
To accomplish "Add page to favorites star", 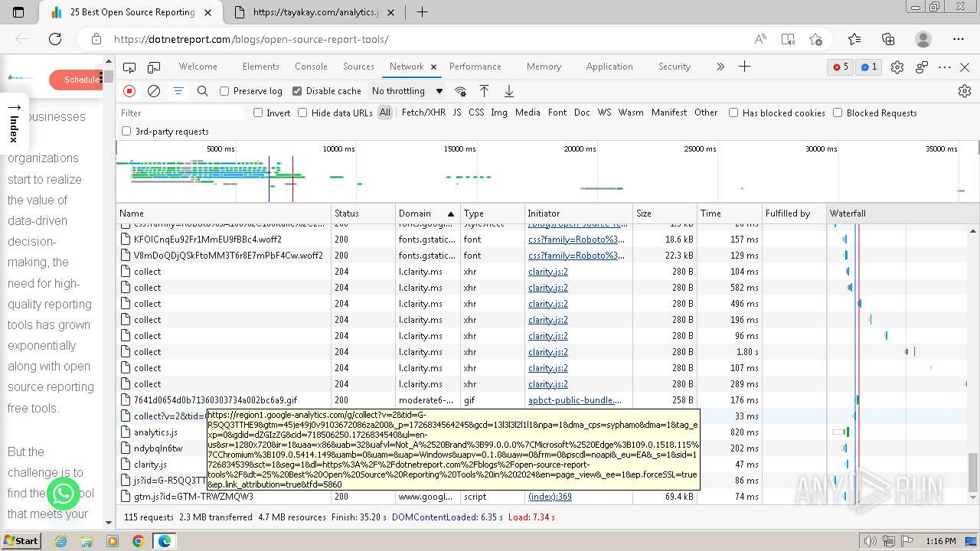I will 815,39.
